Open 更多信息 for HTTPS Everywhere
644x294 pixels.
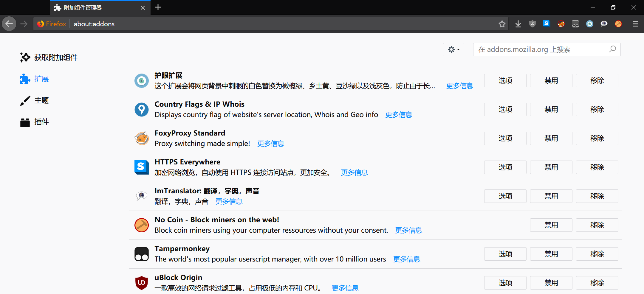click(x=354, y=173)
